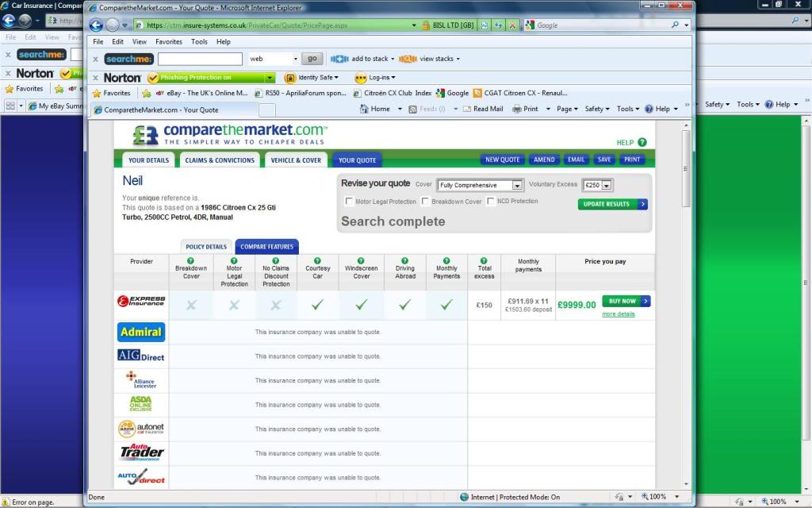
Task: Click the add to stack icon
Action: [x=339, y=59]
